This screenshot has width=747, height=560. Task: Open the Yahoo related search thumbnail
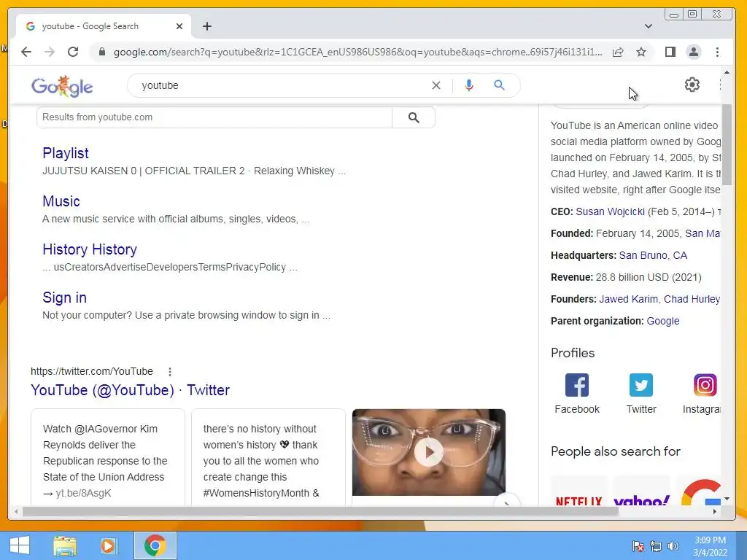click(642, 491)
